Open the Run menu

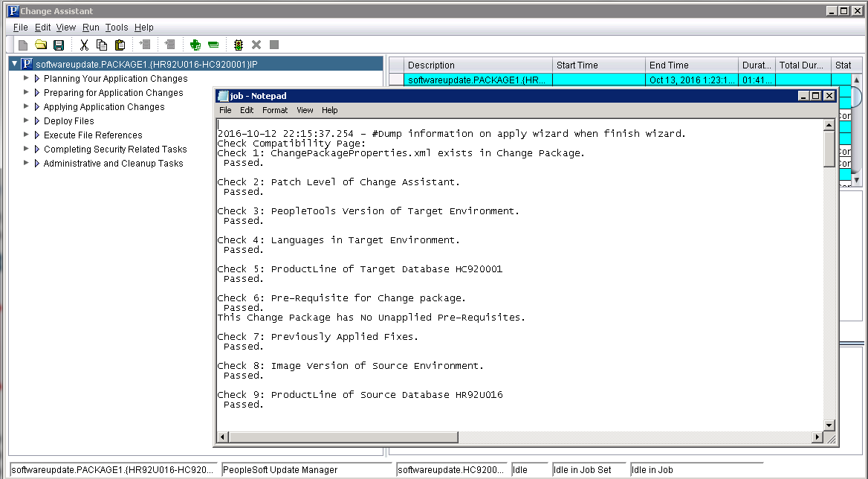91,27
